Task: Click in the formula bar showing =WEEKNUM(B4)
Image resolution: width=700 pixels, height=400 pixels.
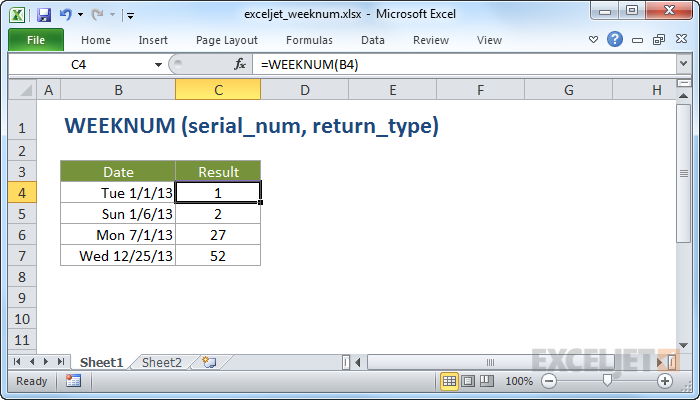Action: [x=464, y=65]
